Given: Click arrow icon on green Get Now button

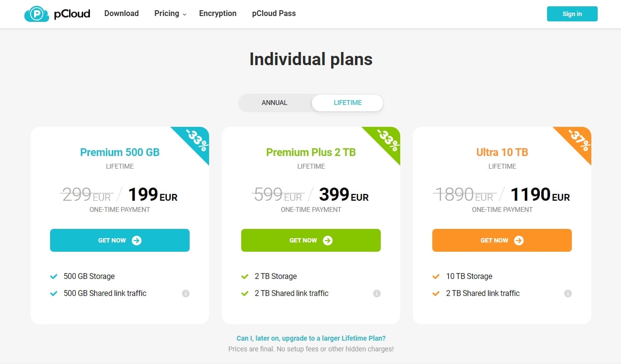Looking at the screenshot, I should 328,240.
